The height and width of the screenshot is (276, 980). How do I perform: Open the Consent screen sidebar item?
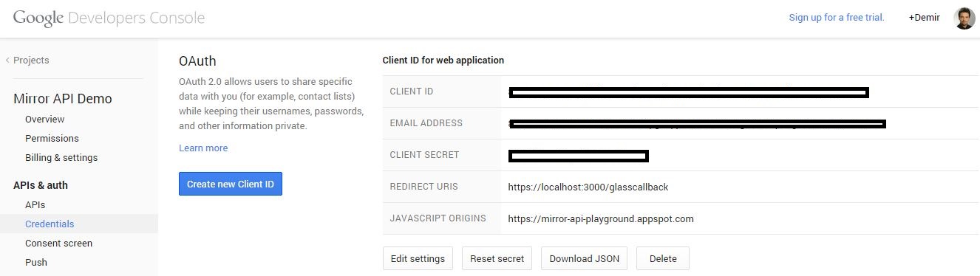coord(59,243)
